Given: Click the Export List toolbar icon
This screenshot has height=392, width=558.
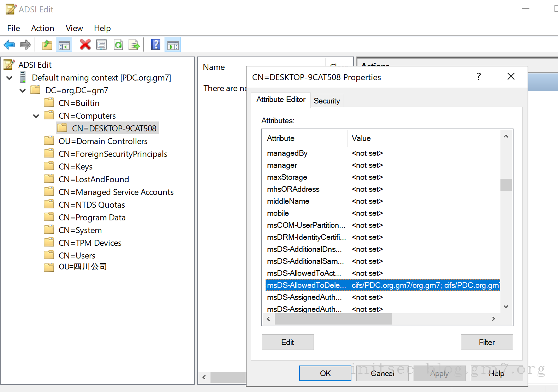Looking at the screenshot, I should [x=134, y=45].
